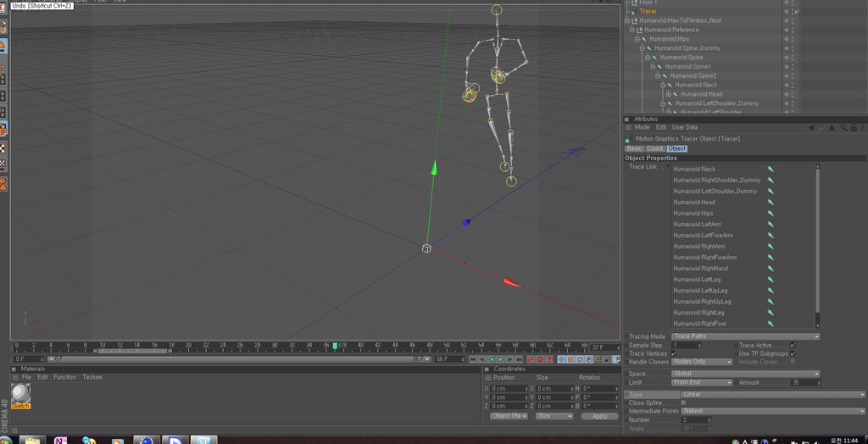Screen dimensions: 868x444
Task: Toggle visibility dot of Tracer row
Action: [x=787, y=11]
